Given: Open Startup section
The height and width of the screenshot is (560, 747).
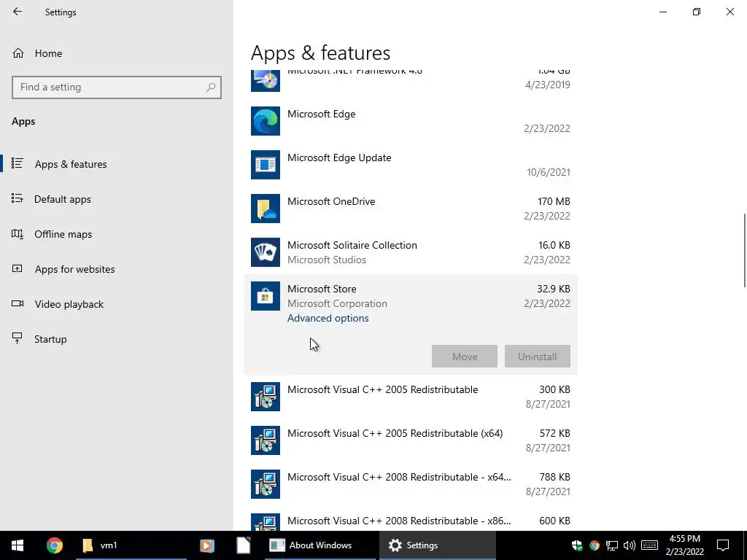Looking at the screenshot, I should point(50,339).
